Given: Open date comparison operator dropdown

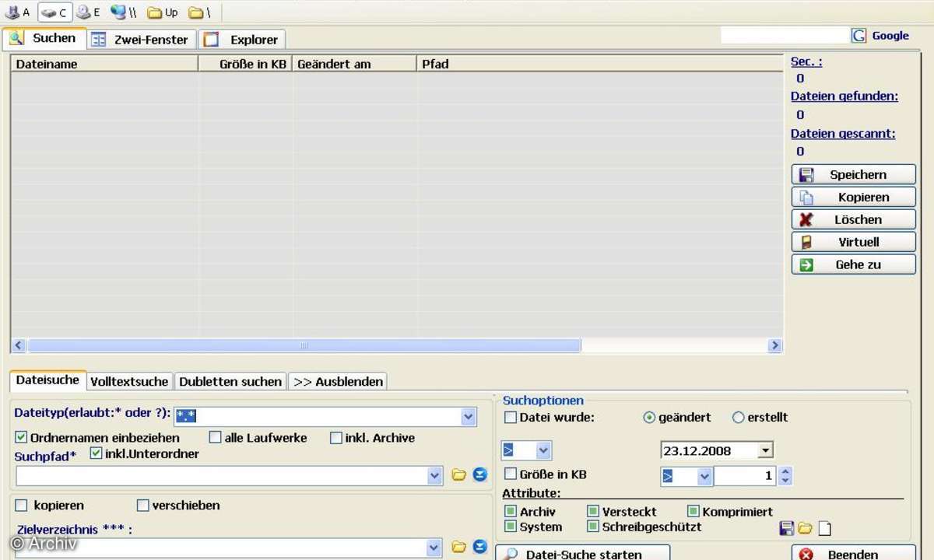Looking at the screenshot, I should click(543, 450).
